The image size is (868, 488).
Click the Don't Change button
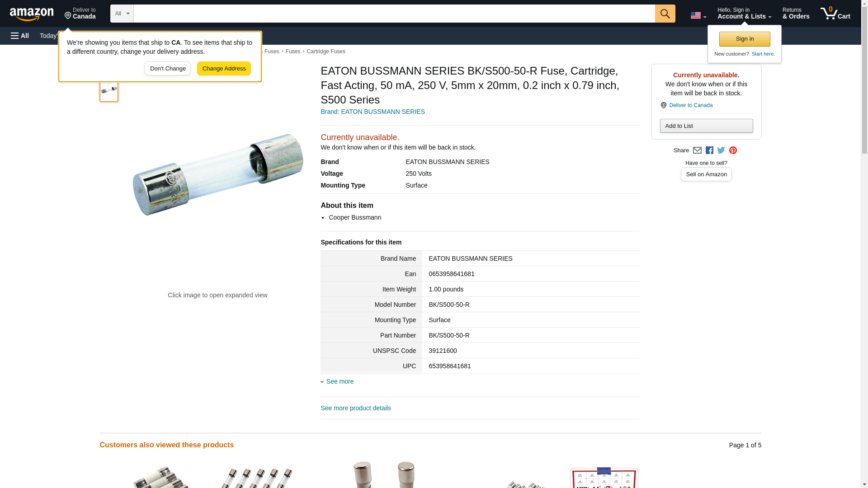[x=168, y=69]
